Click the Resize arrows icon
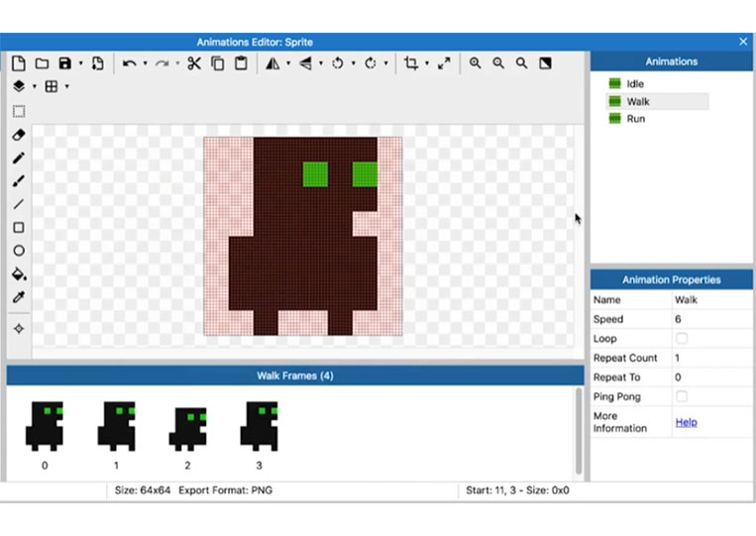The height and width of the screenshot is (536, 756). (x=444, y=63)
